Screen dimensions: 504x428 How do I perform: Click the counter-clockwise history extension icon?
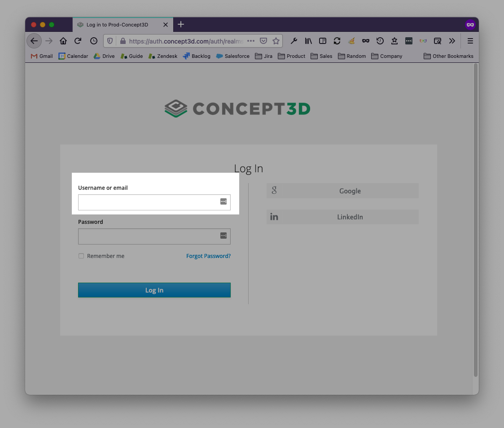(380, 41)
